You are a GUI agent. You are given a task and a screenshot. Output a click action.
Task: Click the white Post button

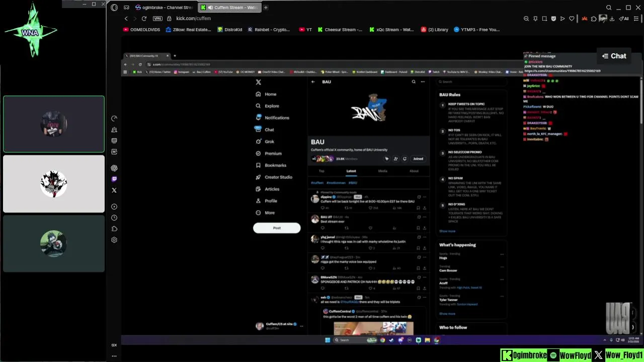277,228
